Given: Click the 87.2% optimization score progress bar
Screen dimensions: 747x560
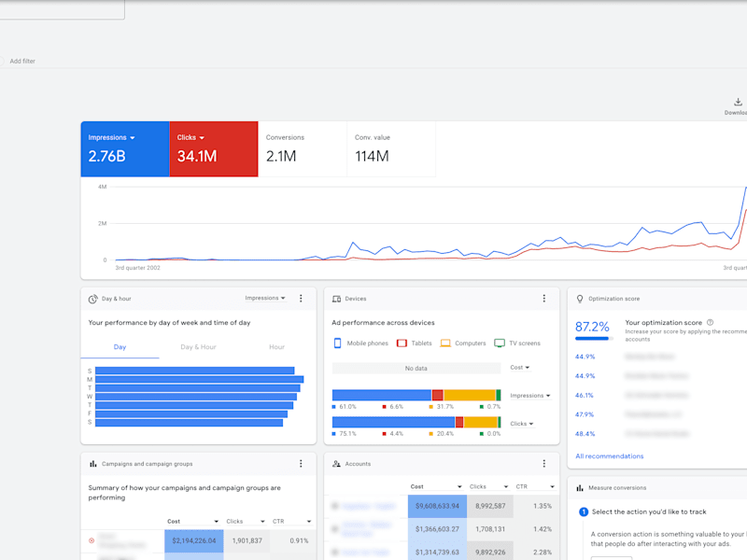Looking at the screenshot, I should [x=594, y=339].
